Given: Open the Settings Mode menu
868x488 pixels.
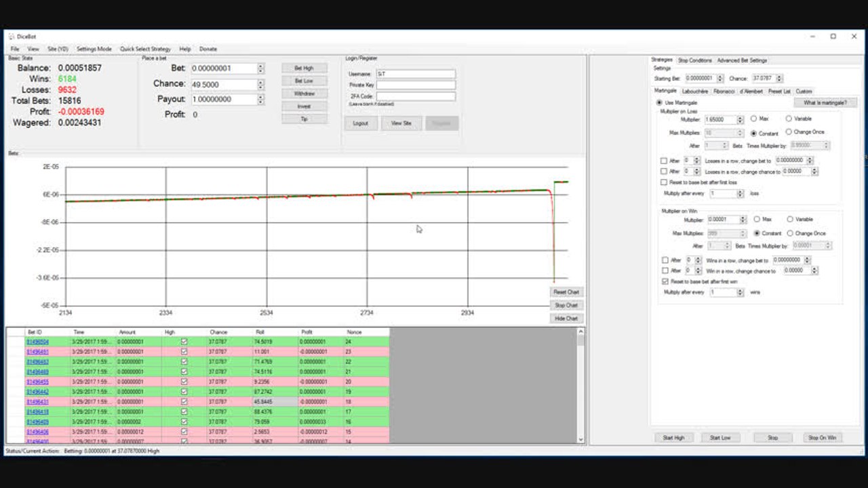Looking at the screenshot, I should pyautogui.click(x=94, y=49).
